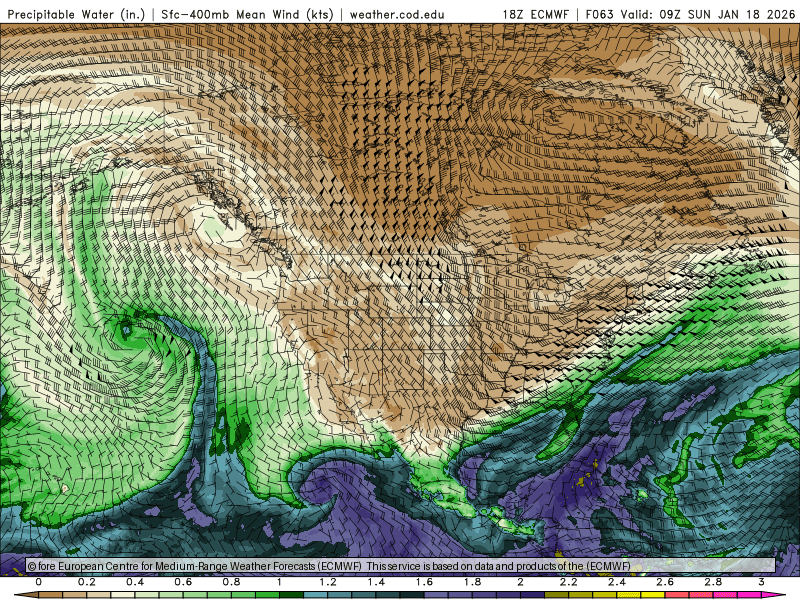Click the legend value '0.4'

click(x=135, y=582)
